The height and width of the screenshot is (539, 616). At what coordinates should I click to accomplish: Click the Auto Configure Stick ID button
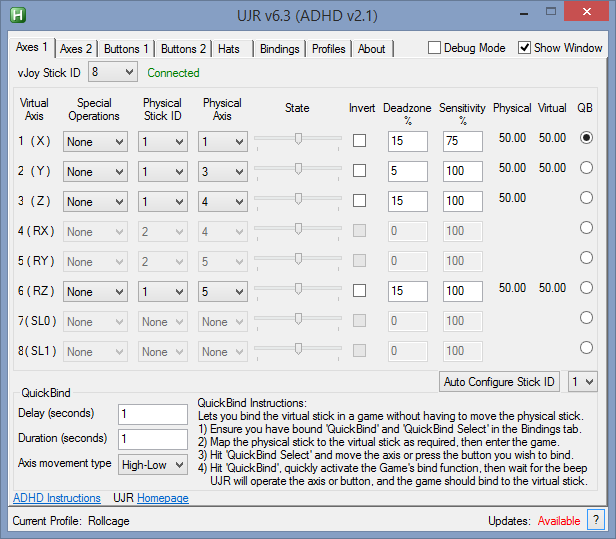coord(500,382)
